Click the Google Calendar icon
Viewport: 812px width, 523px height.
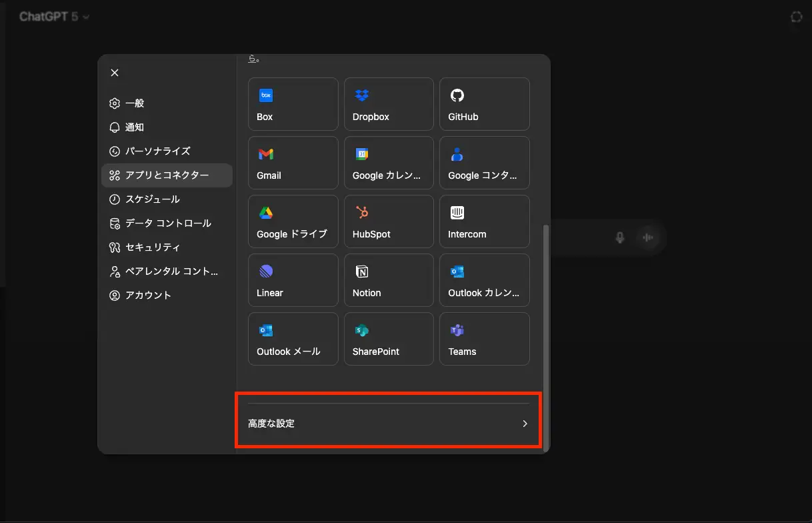(x=362, y=154)
